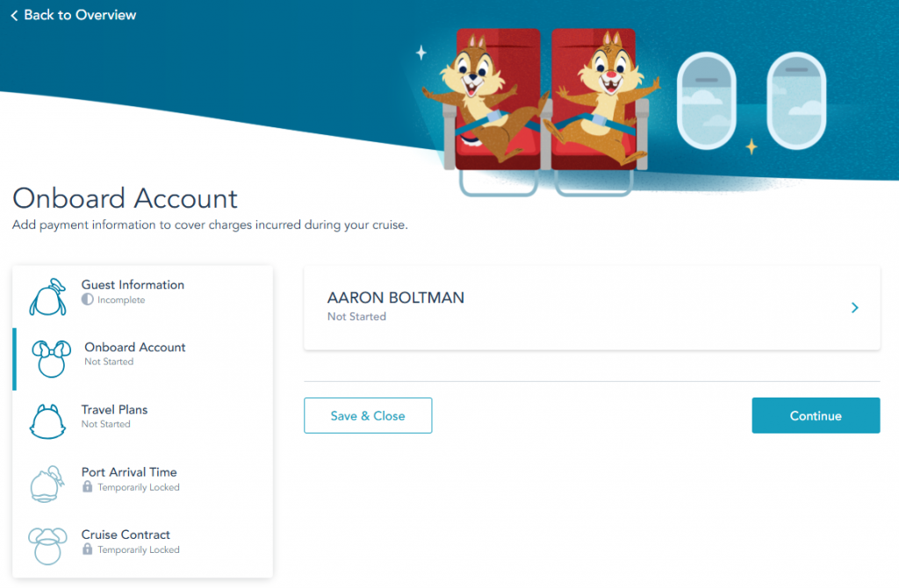The height and width of the screenshot is (588, 899).
Task: Expand Aaron Boltman row using right chevron
Action: point(855,308)
